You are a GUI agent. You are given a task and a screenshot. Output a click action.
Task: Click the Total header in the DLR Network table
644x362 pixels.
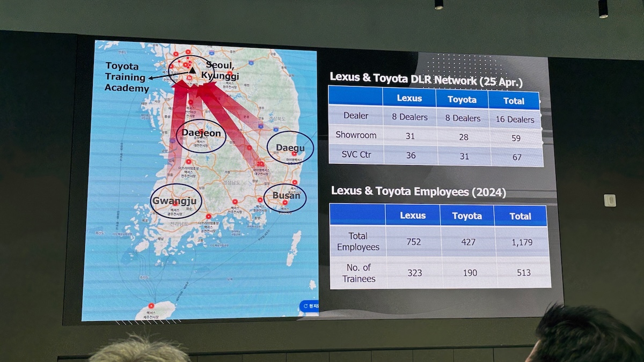(514, 101)
